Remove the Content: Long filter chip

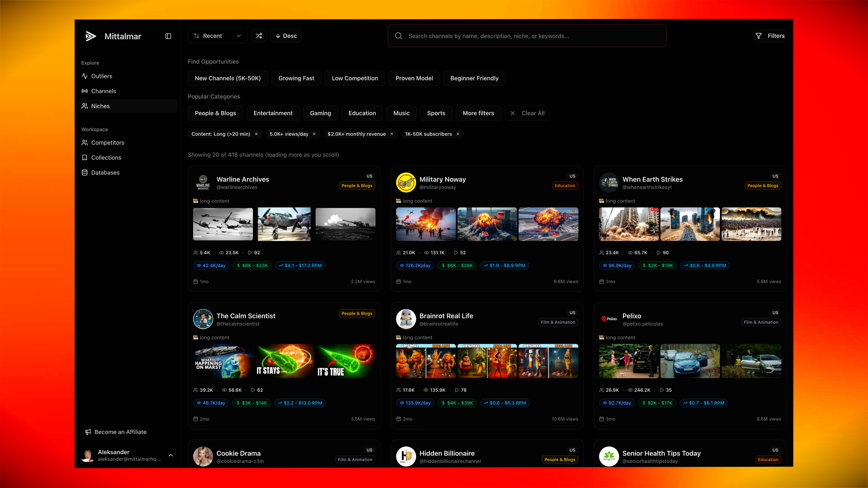(x=256, y=134)
